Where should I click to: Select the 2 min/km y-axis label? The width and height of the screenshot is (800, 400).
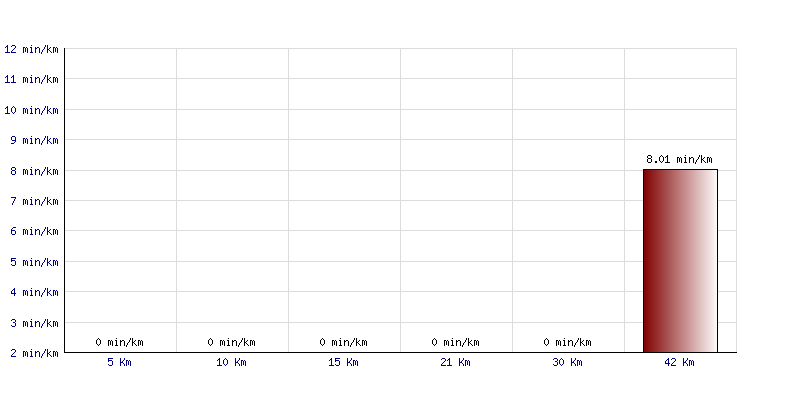34,353
